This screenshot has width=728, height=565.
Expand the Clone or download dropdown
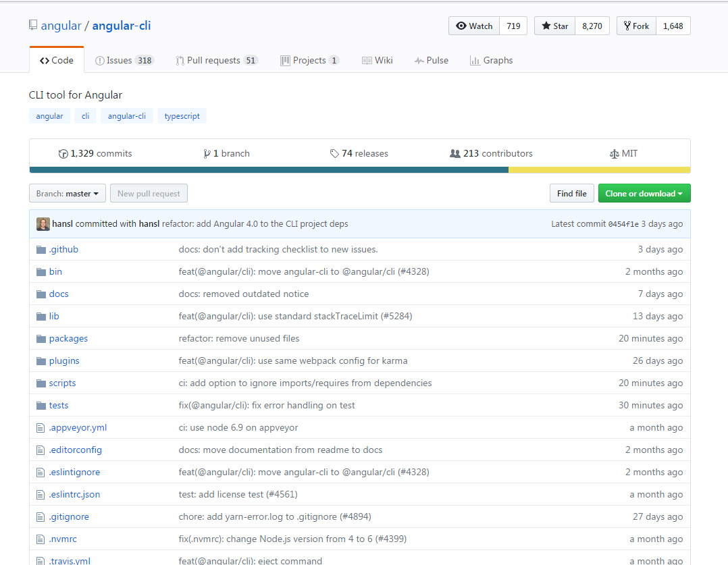[644, 194]
